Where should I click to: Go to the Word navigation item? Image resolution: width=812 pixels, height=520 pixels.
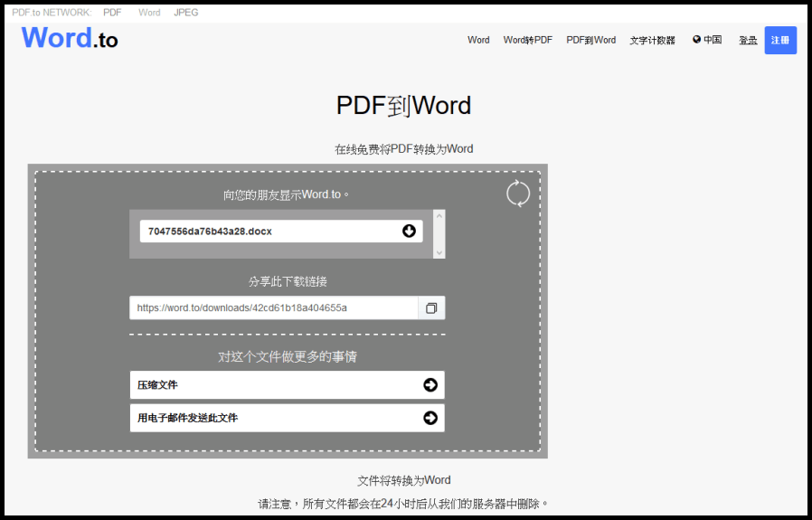478,40
